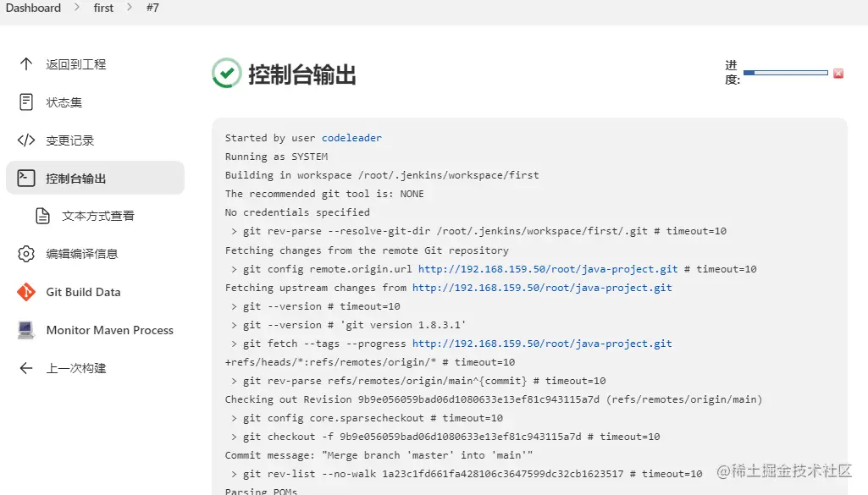Click the file icon beside 文本方式查看
Viewport: 868px width, 495px height.
(42, 216)
